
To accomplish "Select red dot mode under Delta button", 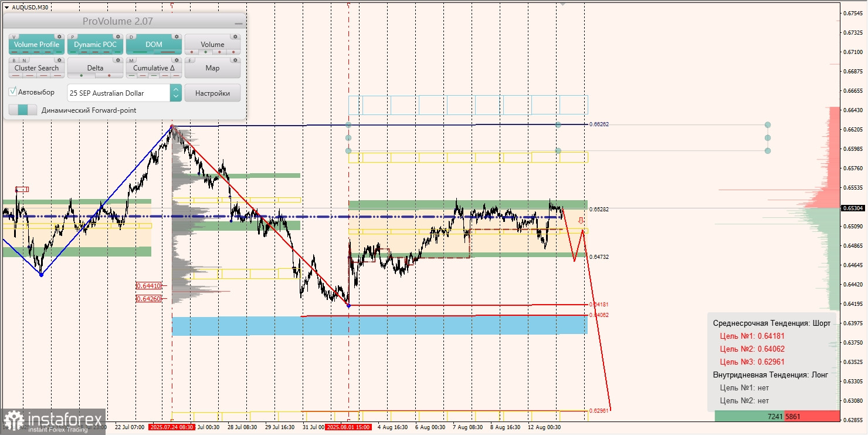I will (110, 76).
